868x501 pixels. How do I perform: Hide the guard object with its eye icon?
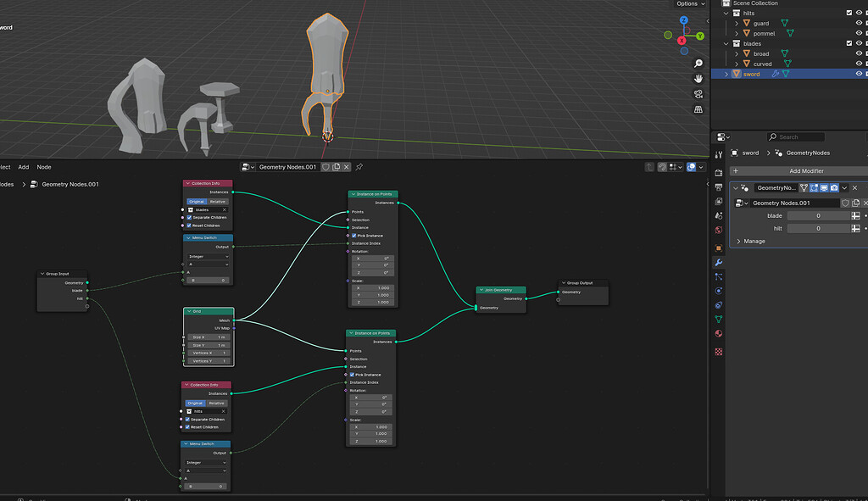pyautogui.click(x=860, y=23)
